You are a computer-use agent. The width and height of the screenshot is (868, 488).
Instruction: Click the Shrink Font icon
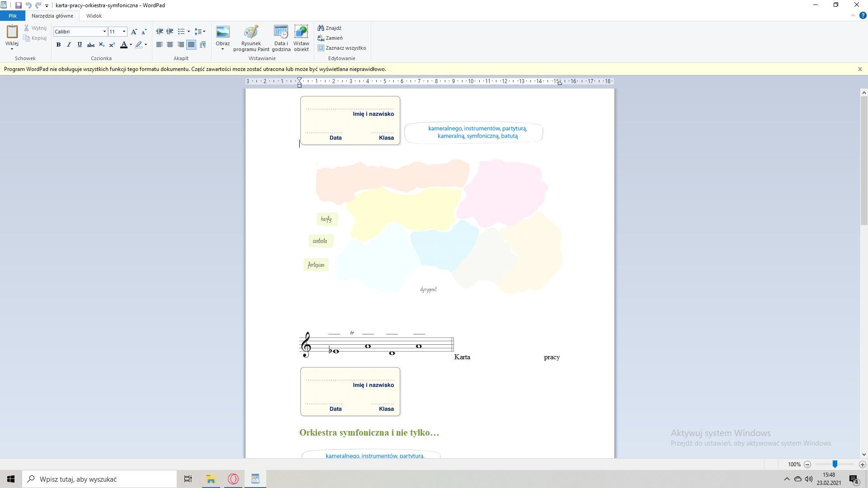coord(144,32)
